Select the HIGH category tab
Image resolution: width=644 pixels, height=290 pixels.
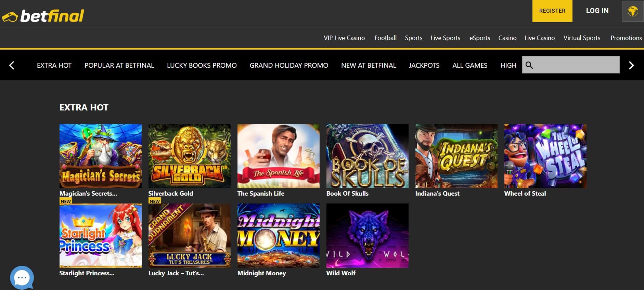coord(508,65)
